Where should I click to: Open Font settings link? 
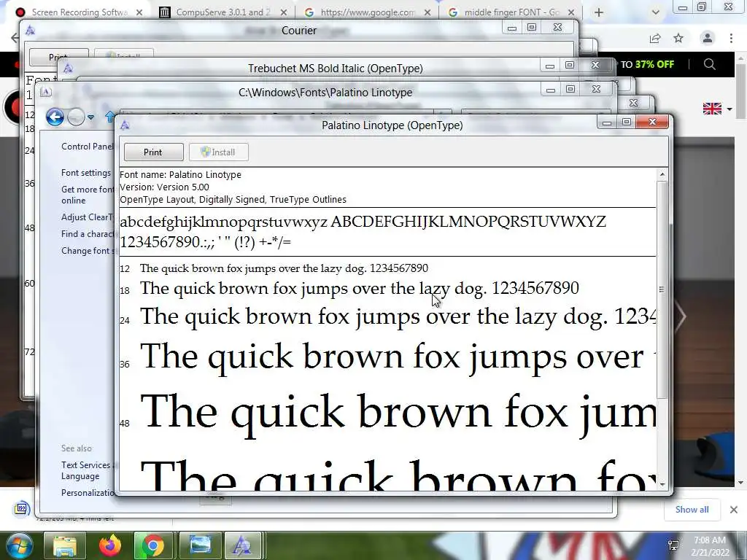click(86, 173)
